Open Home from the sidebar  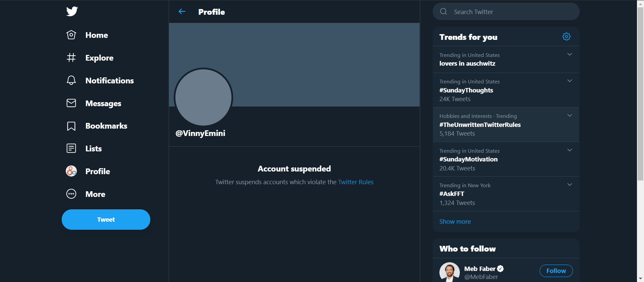tap(87, 35)
